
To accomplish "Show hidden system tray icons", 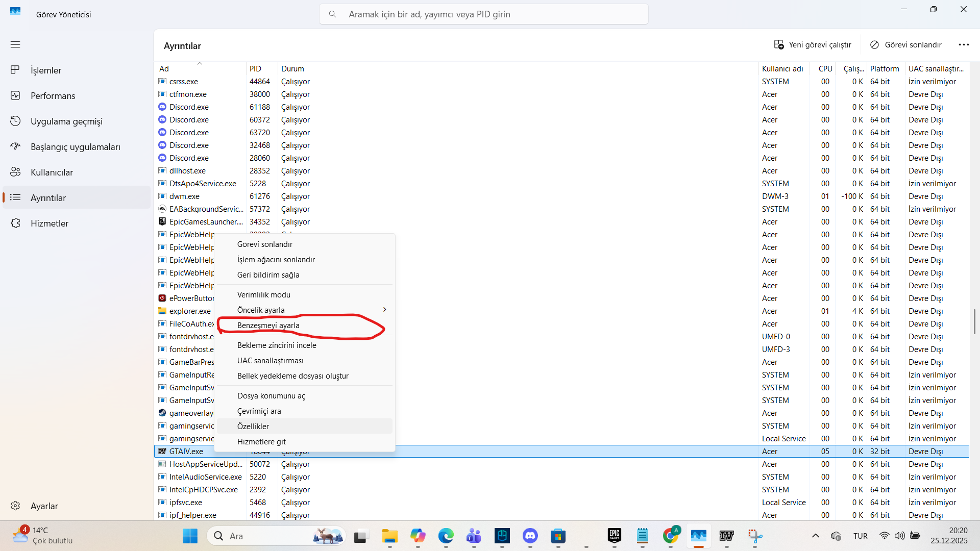I will click(815, 536).
